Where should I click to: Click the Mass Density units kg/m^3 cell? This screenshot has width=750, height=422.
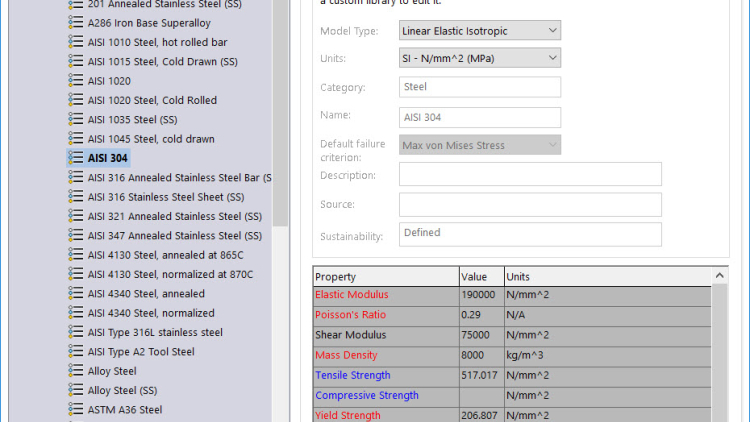(608, 355)
